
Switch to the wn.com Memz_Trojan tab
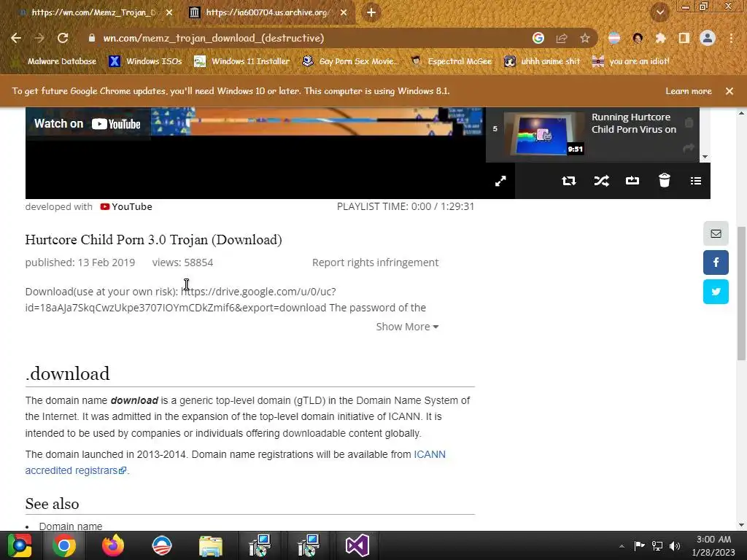tap(93, 12)
